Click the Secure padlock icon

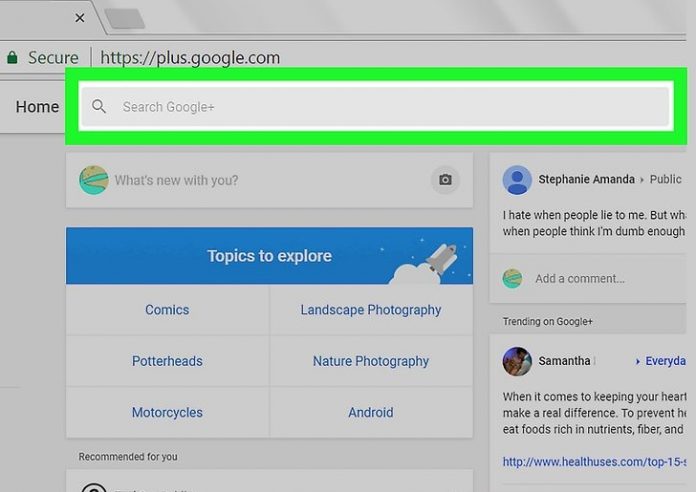click(x=11, y=57)
